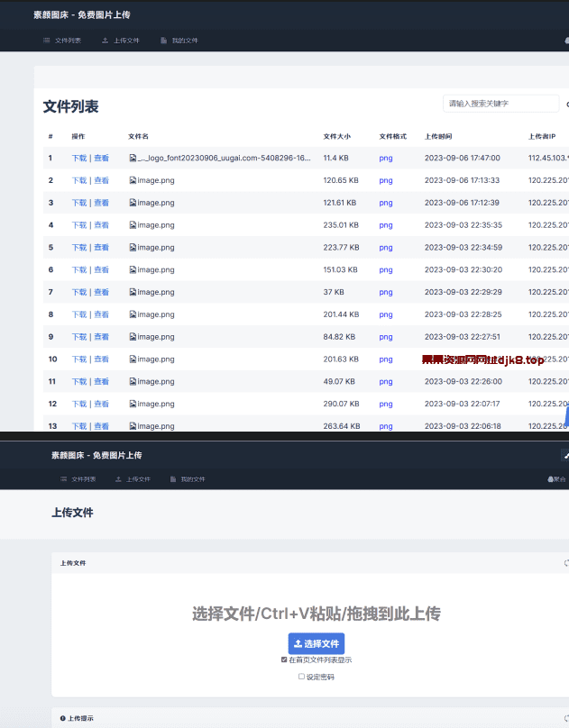Click the 文件大小 column header
569x728 pixels.
(336, 136)
